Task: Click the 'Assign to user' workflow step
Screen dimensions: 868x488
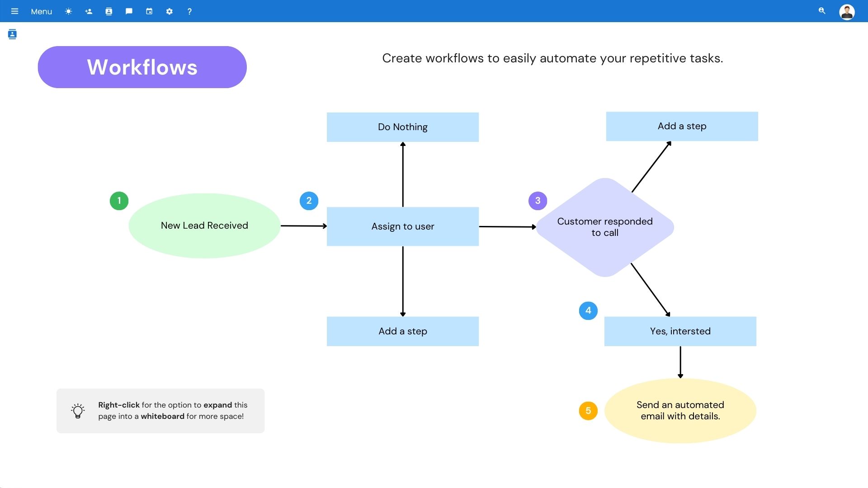Action: click(x=402, y=226)
